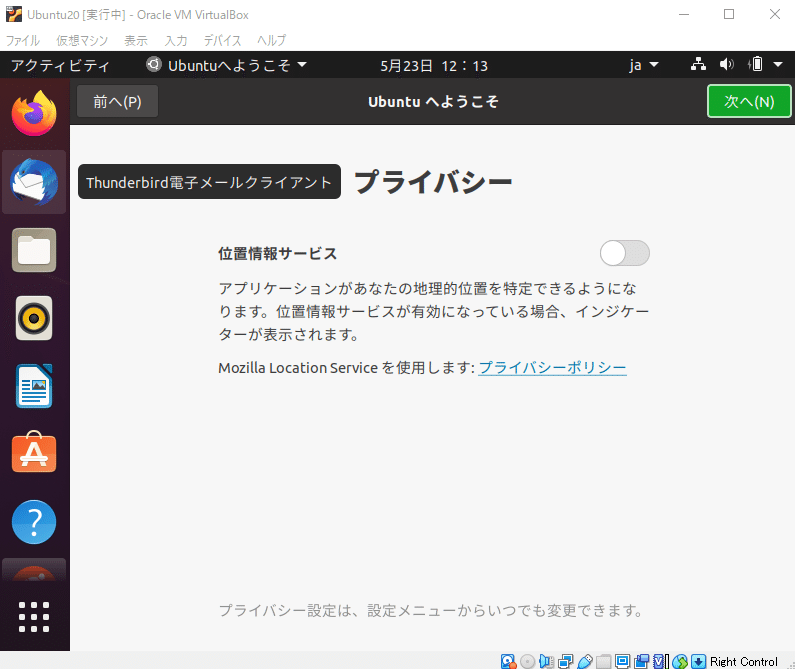This screenshot has width=795, height=669.
Task: Open the 仮想マシン menu
Action: 82,40
